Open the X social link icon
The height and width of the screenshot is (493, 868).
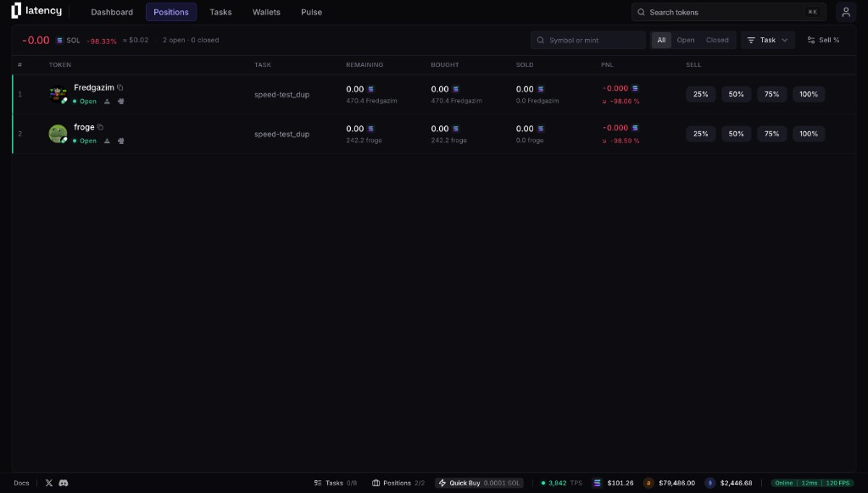(x=48, y=483)
